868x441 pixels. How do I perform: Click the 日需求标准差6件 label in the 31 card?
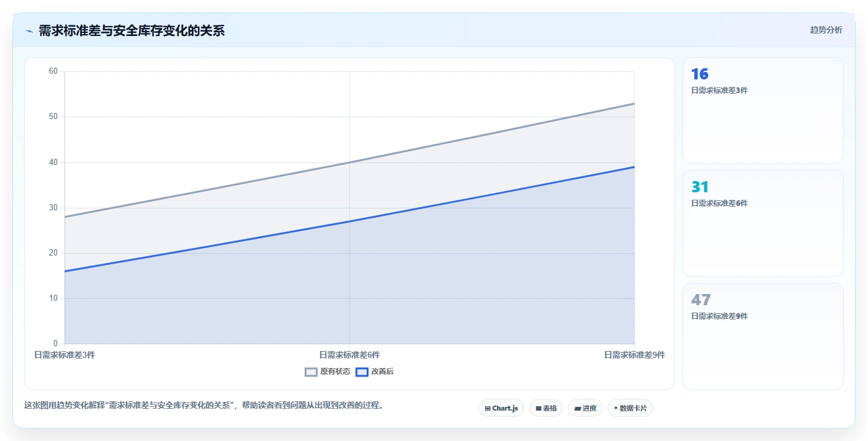720,203
